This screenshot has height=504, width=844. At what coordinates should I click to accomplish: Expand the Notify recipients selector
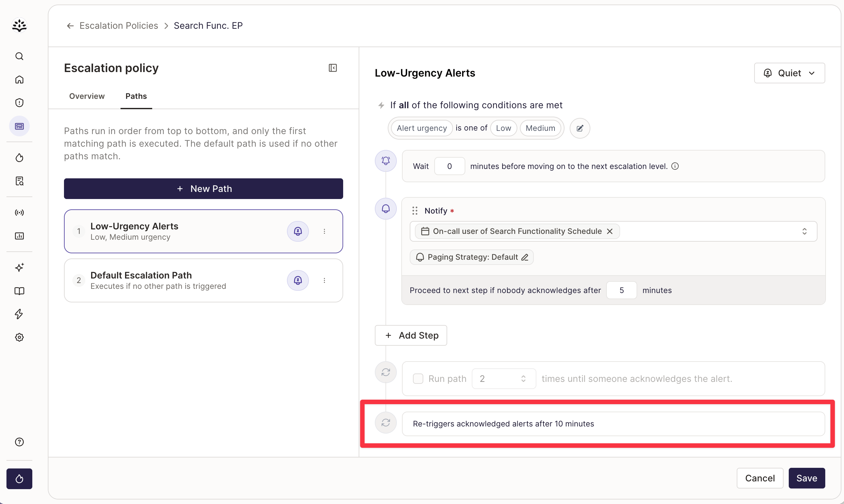click(805, 232)
